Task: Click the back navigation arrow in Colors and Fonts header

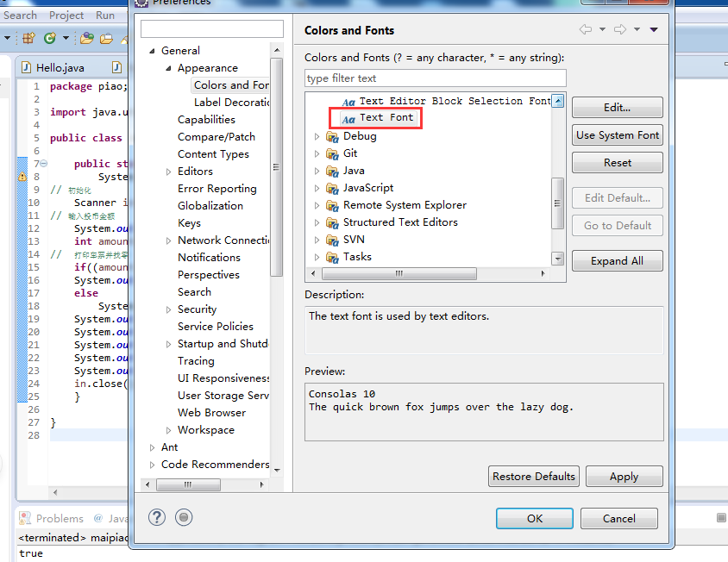Action: click(586, 29)
